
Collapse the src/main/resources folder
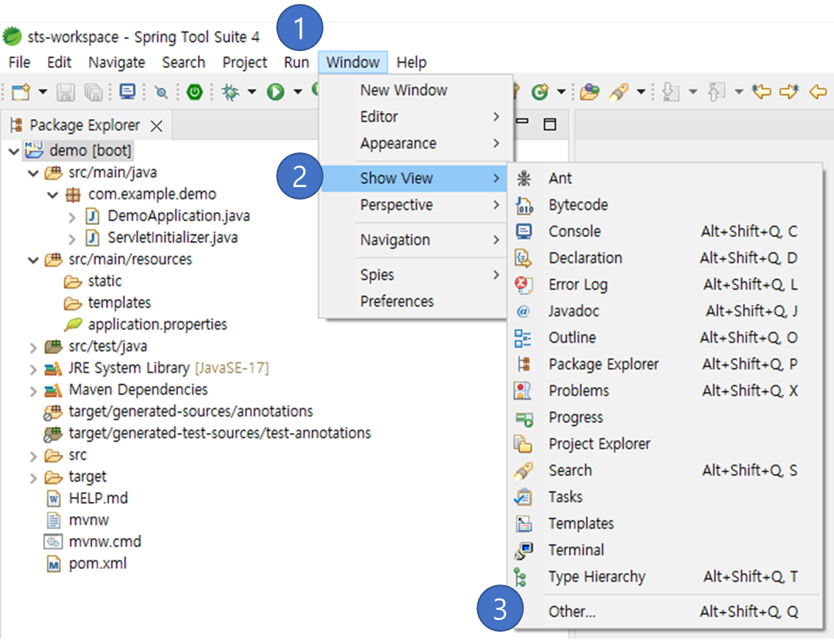[33, 260]
